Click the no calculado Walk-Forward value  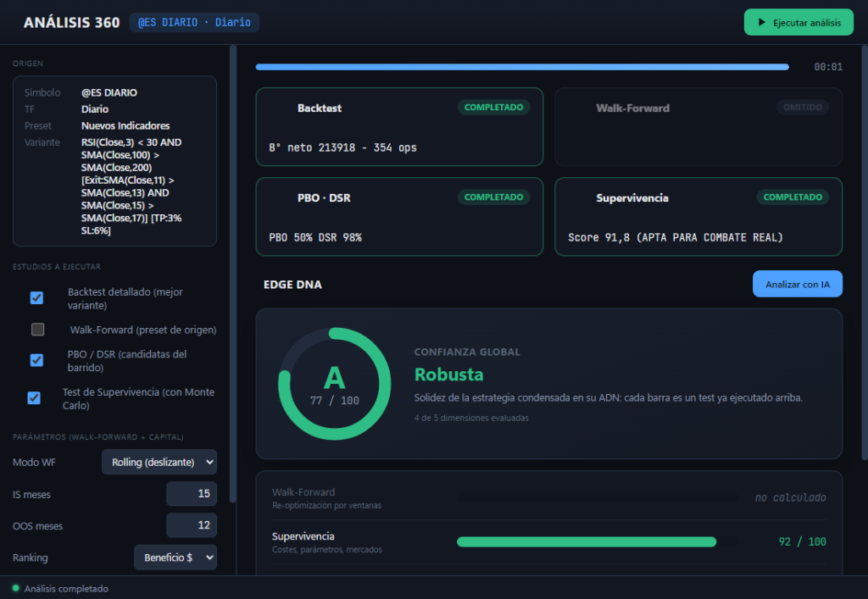(x=790, y=498)
